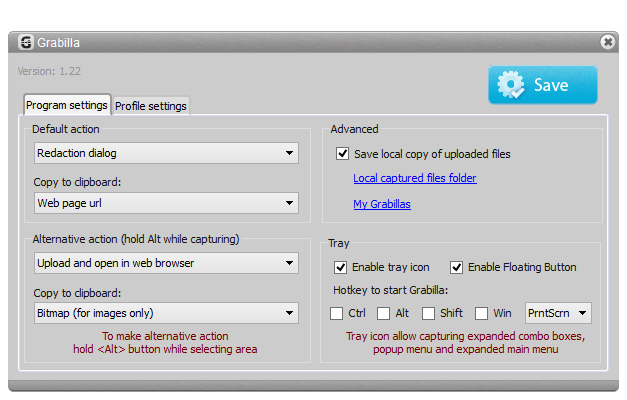Click the Tray icon allow capturing hint text
This screenshot has width=627, height=400.
(465, 342)
